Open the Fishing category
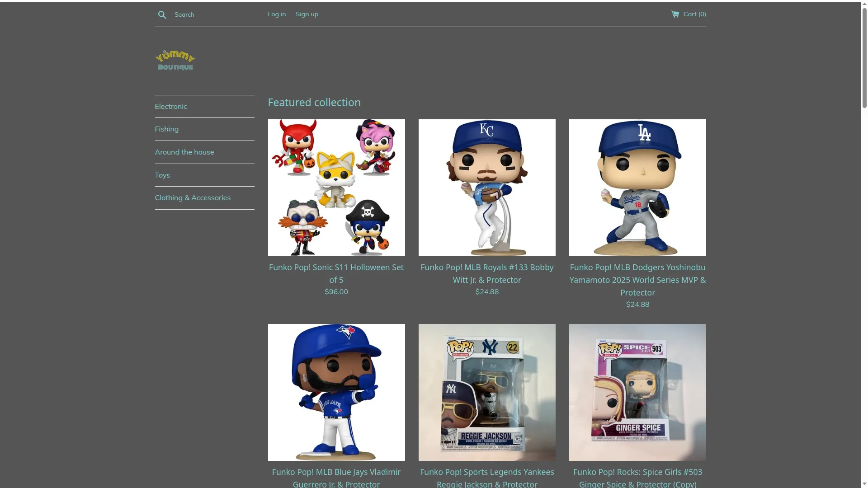868x488 pixels. tap(167, 129)
